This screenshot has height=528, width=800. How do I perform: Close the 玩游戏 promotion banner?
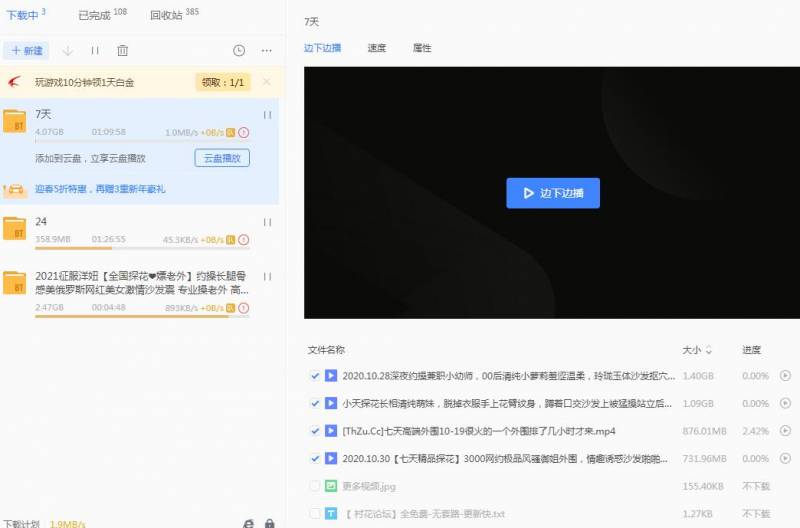click(x=266, y=82)
